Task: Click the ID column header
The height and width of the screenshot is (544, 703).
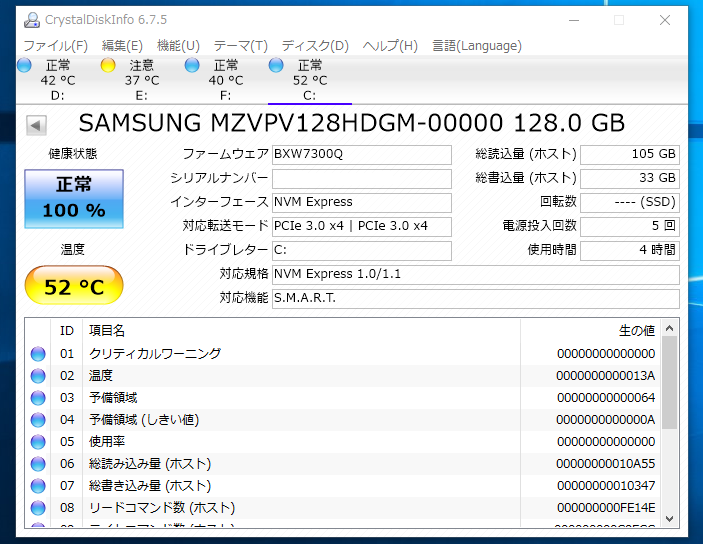Action: [67, 331]
